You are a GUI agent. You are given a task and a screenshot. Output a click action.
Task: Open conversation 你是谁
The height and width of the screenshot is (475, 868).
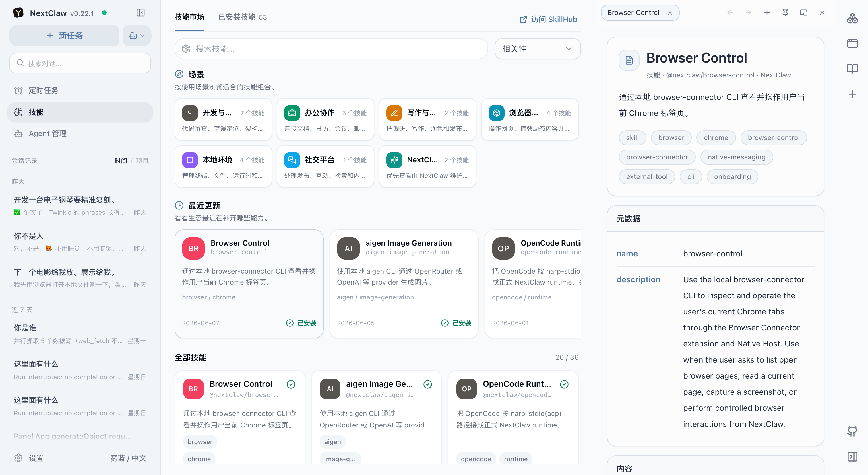pos(80,334)
